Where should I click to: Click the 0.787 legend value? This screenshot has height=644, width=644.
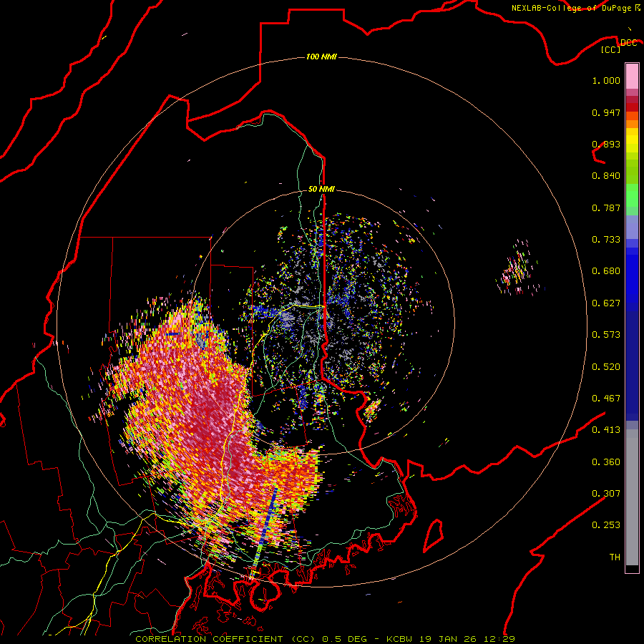[x=606, y=208]
